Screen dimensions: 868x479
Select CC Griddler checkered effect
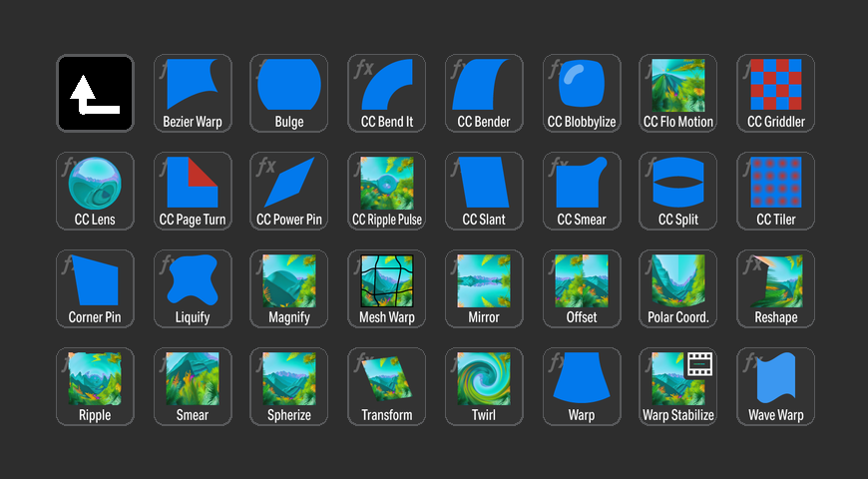[775, 93]
